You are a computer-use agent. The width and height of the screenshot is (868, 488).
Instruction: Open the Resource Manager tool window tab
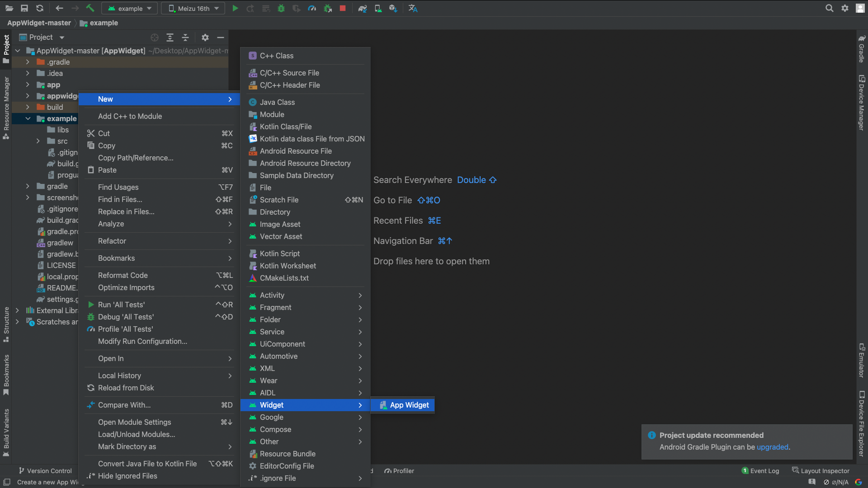tap(6, 108)
